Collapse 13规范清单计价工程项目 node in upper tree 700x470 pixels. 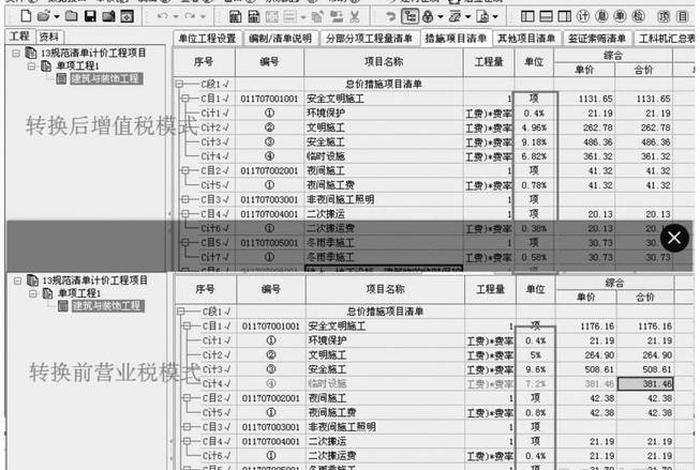(16, 54)
